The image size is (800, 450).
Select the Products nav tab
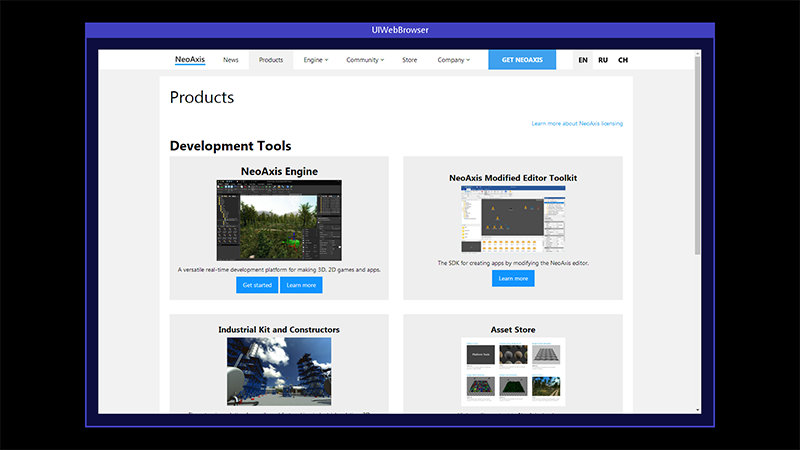pos(271,60)
